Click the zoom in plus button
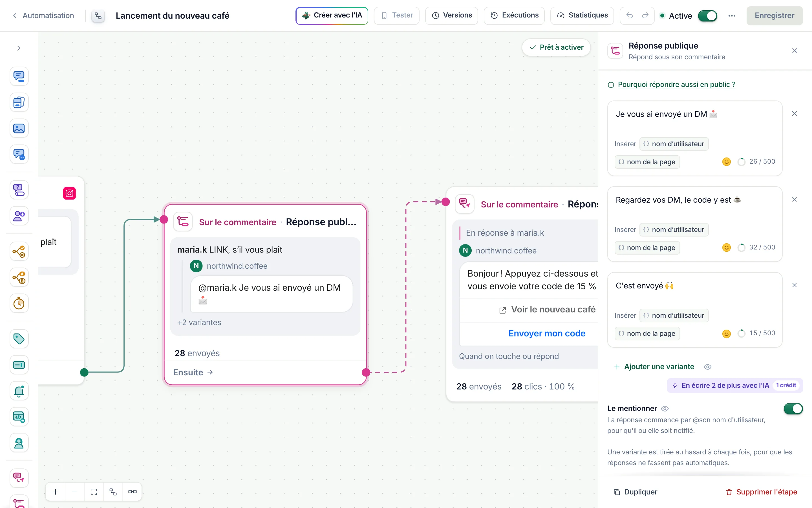The height and width of the screenshot is (508, 812). pyautogui.click(x=56, y=492)
